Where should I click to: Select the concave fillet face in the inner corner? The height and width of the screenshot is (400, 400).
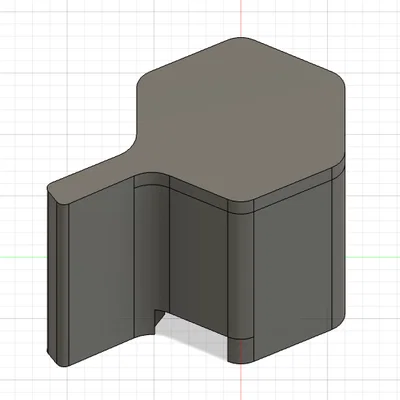click(x=152, y=257)
